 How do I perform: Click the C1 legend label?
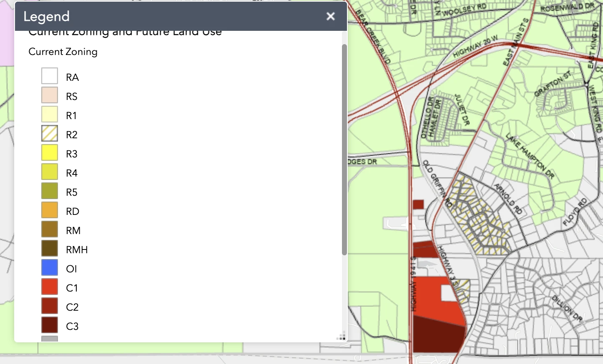tap(72, 288)
